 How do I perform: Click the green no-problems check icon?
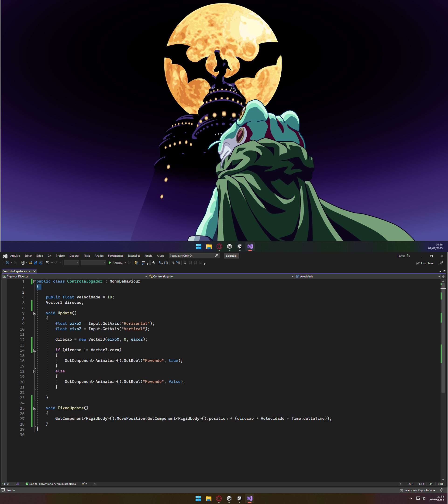[27, 484]
